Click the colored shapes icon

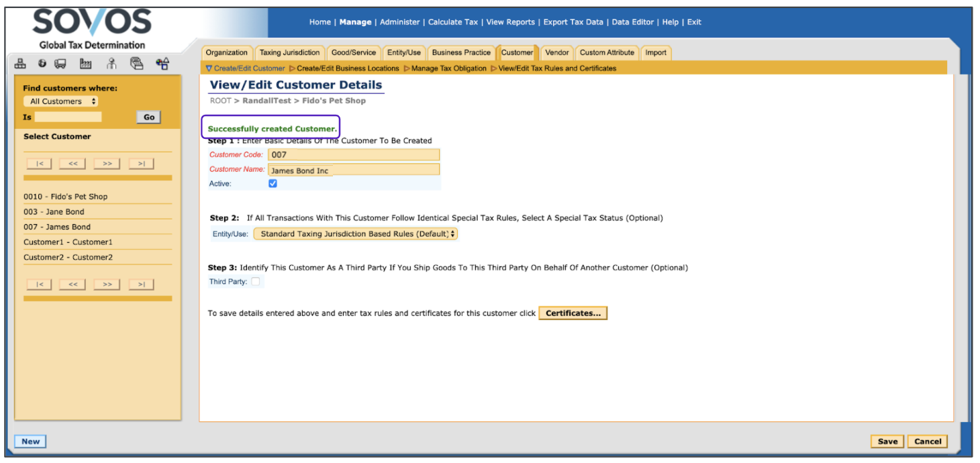[x=162, y=64]
